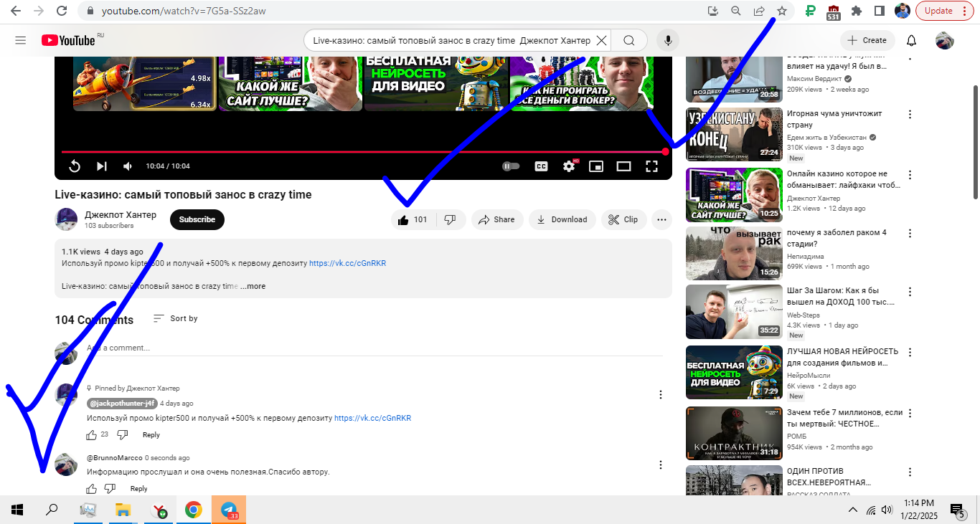The width and height of the screenshot is (980, 524).
Task: Open options for "Зачем тебе 7 миллионов" video
Action: point(910,414)
